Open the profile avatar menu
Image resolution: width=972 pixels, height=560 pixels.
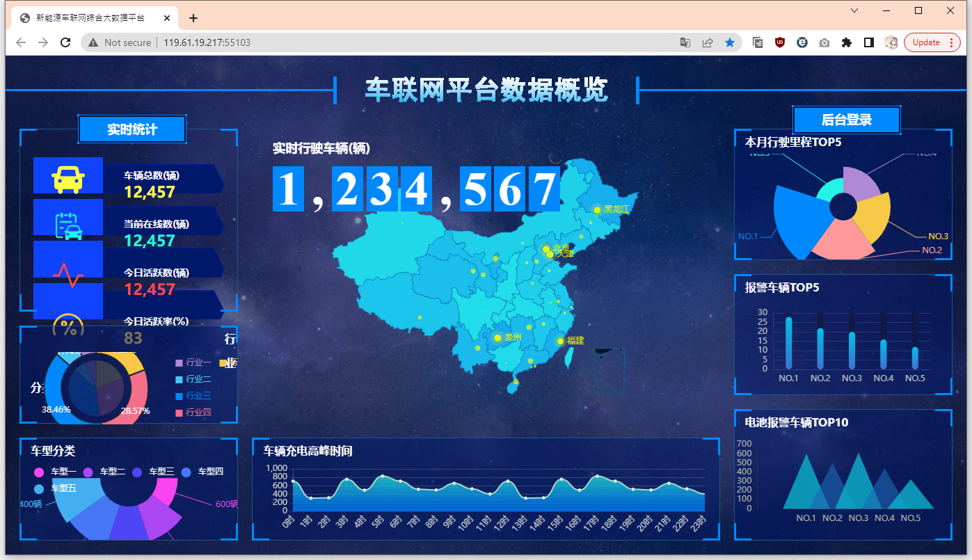(x=891, y=42)
